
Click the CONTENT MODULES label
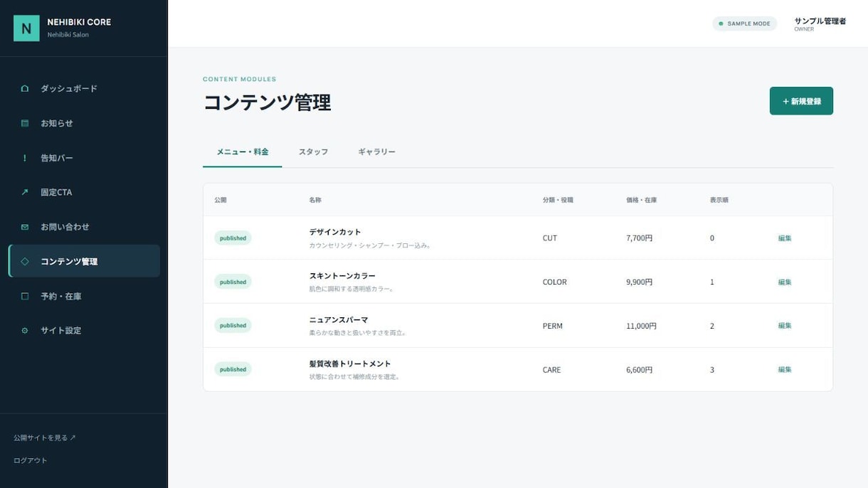[240, 79]
